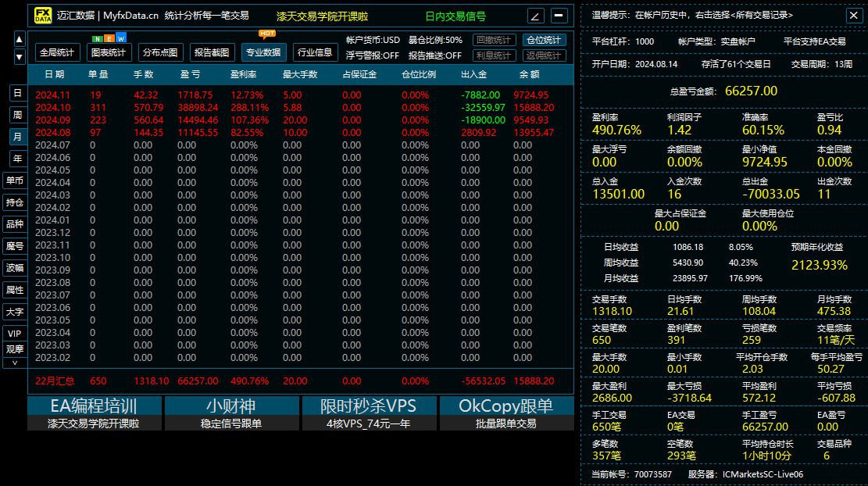The width and height of the screenshot is (868, 486).
Task: Open the 全局统计 tab
Action: pos(57,52)
